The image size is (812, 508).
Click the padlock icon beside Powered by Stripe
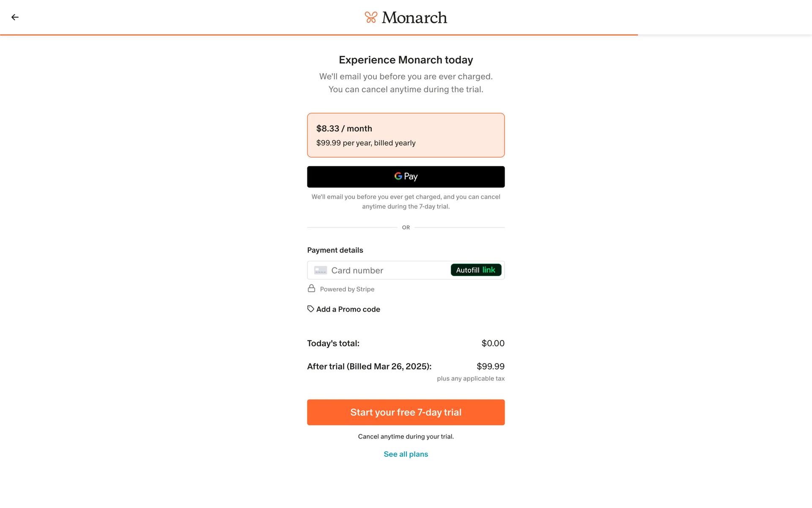(311, 289)
